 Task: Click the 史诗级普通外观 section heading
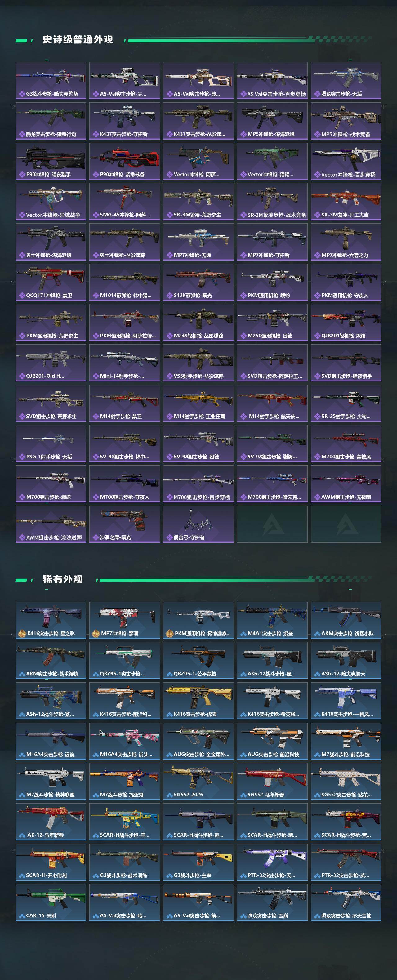click(x=78, y=40)
